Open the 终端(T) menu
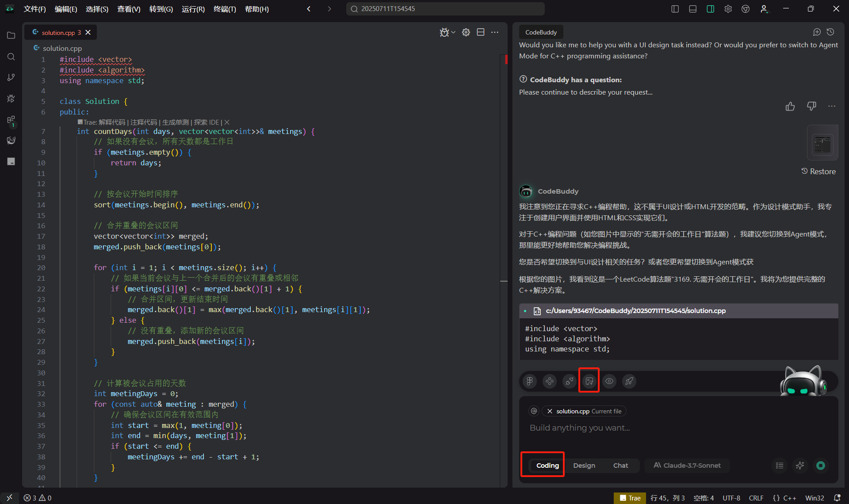Screen dimensions: 849x504 [x=225, y=9]
